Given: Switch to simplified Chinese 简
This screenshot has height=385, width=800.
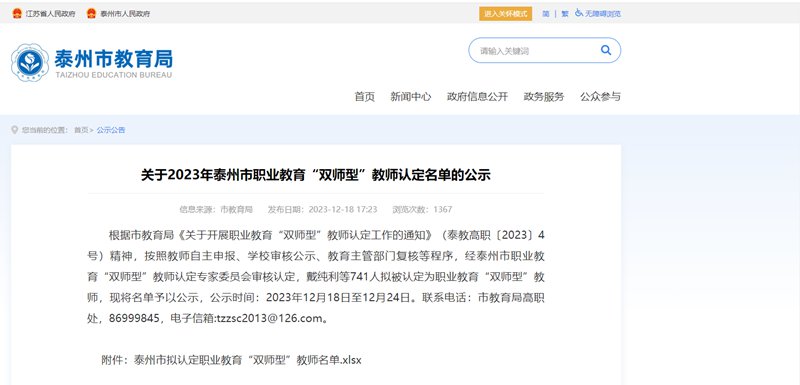Looking at the screenshot, I should (546, 14).
